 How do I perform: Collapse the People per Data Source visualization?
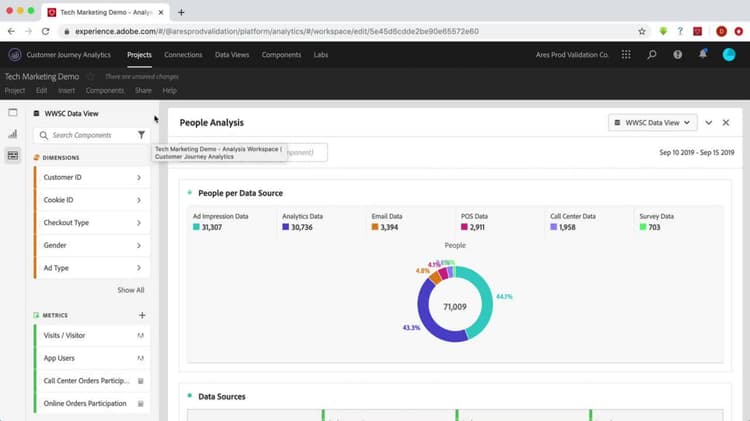(190, 193)
